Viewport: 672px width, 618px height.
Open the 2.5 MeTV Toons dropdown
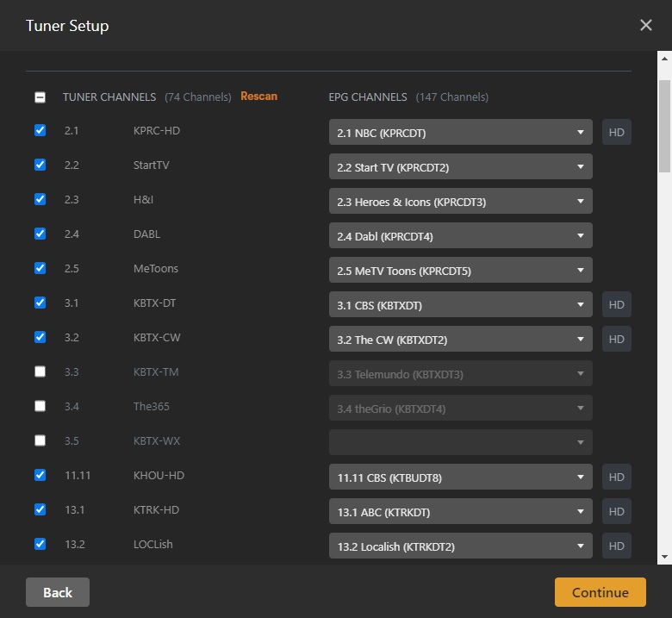point(460,270)
